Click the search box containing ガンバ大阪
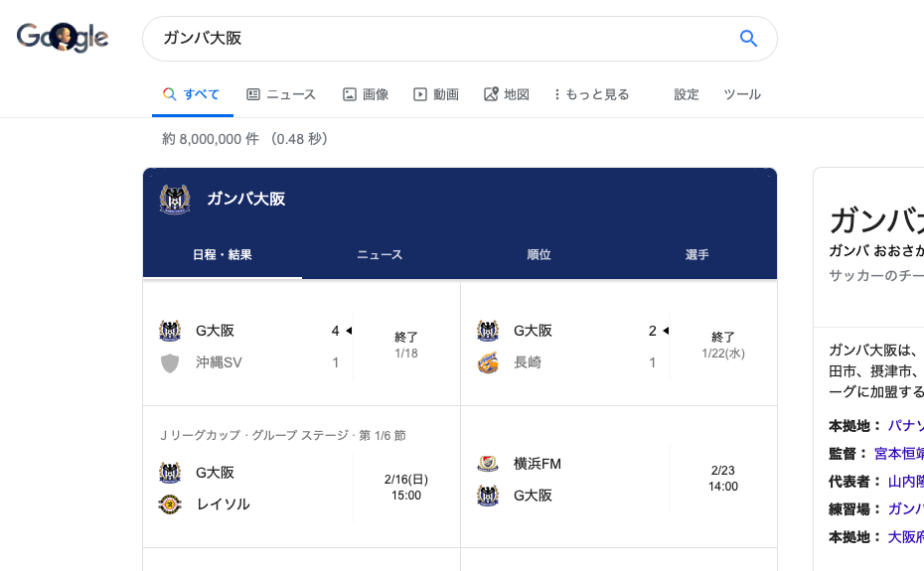The height and width of the screenshot is (571, 924). [460, 39]
